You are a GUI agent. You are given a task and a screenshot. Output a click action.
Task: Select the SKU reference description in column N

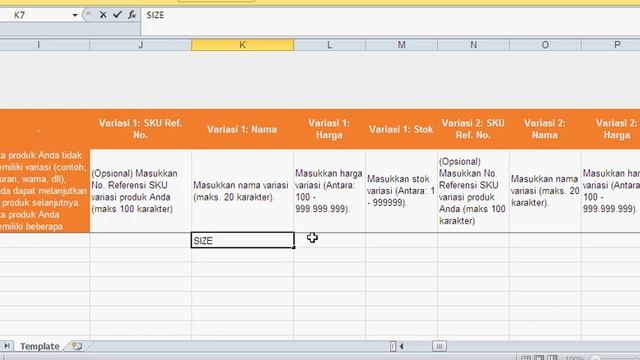pos(473,191)
